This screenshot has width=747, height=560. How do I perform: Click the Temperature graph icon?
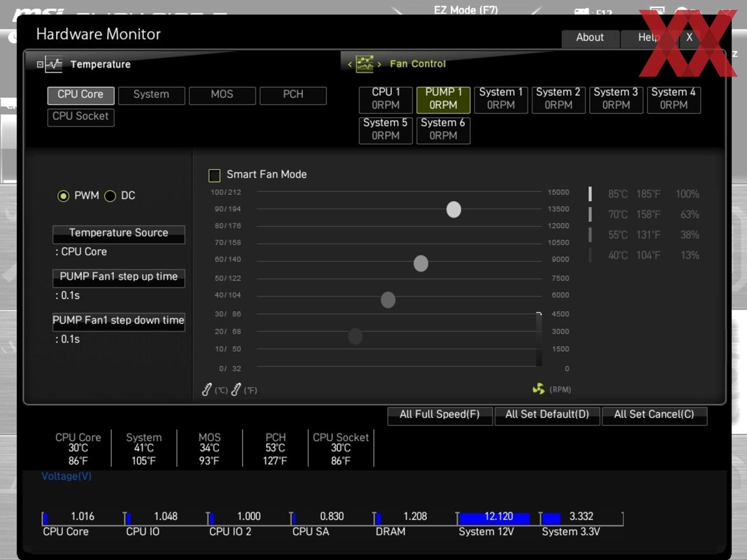54,64
